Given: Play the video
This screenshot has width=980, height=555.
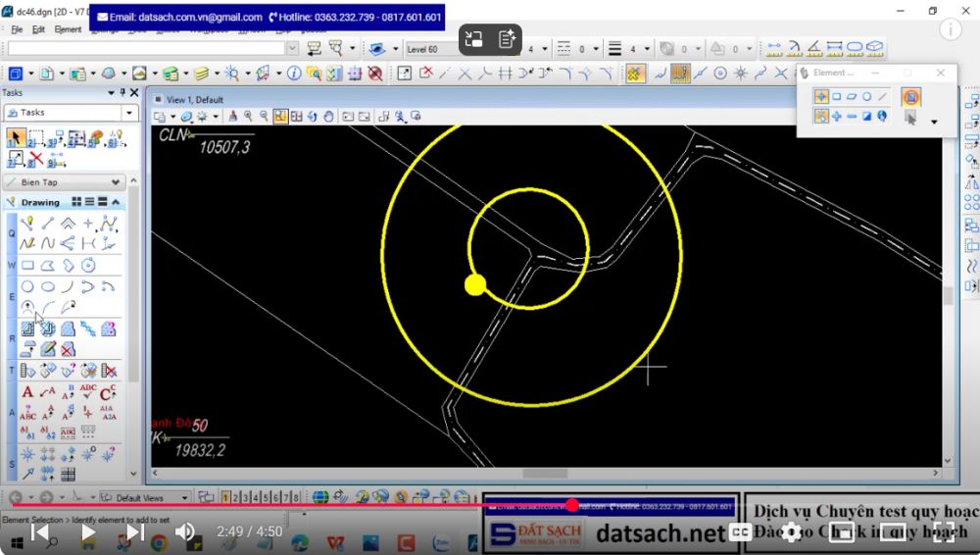Looking at the screenshot, I should point(88,532).
